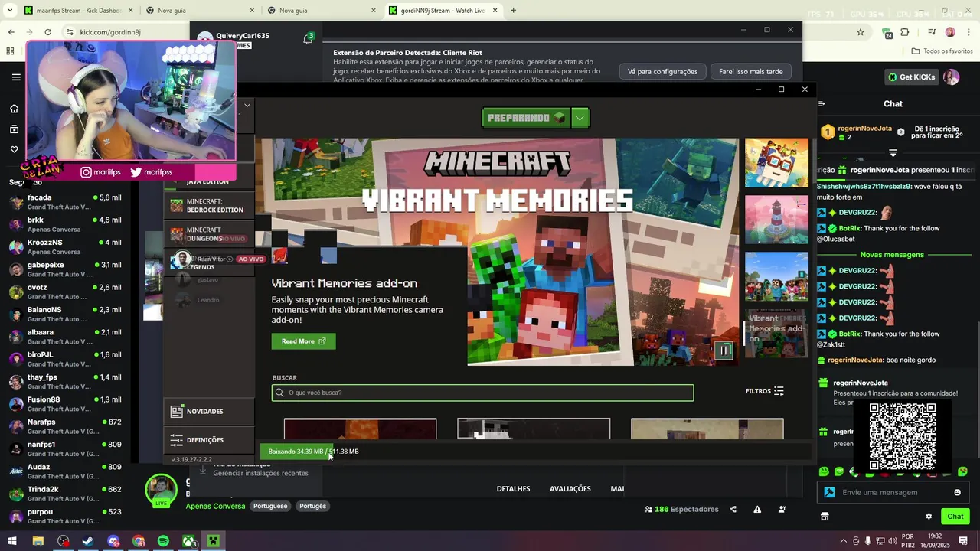Image resolution: width=980 pixels, height=551 pixels.
Task: Open Filtros filter icon in Minecraft launcher
Action: (x=779, y=391)
